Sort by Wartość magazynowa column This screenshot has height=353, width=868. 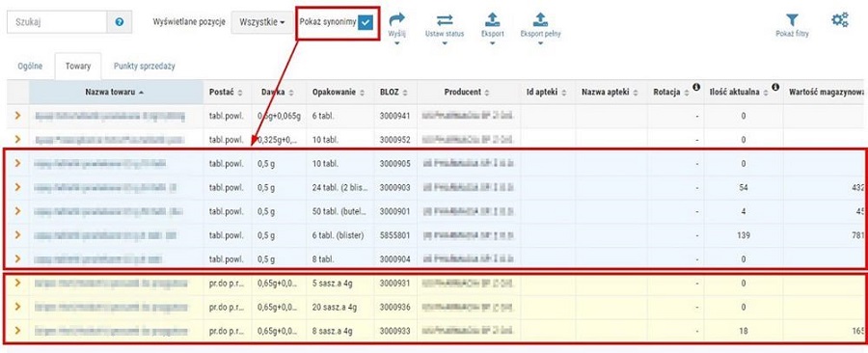[x=826, y=93]
